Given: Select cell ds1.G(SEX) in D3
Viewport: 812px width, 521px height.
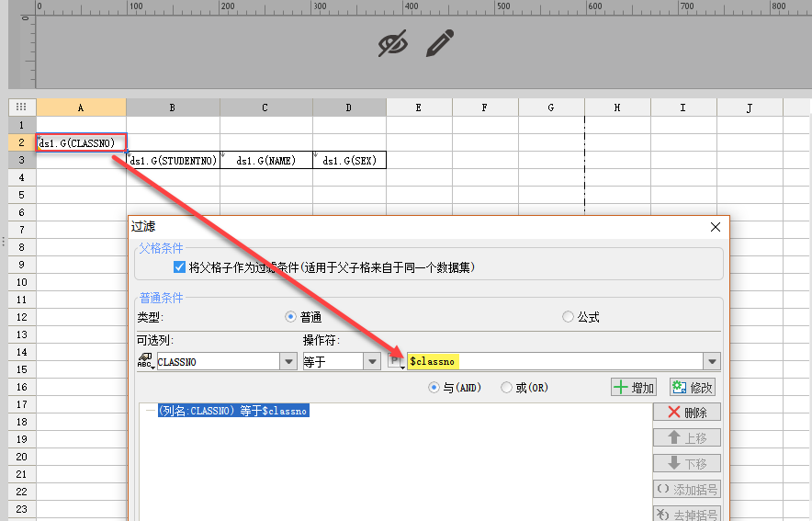Looking at the screenshot, I should tap(350, 160).
